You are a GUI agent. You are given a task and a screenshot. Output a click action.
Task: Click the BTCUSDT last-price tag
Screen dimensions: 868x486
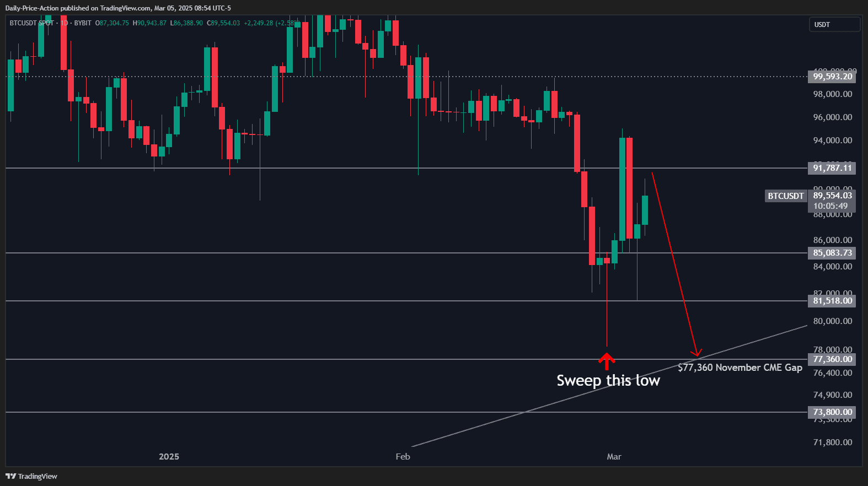(786, 196)
